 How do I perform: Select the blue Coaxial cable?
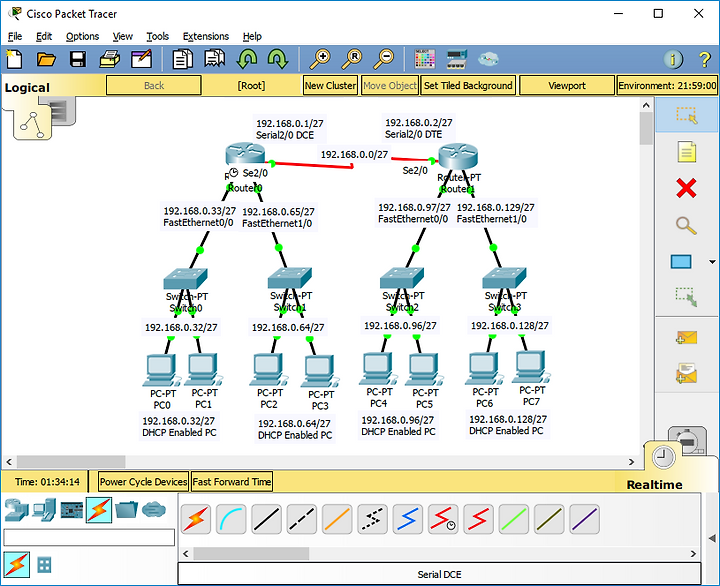[x=408, y=519]
